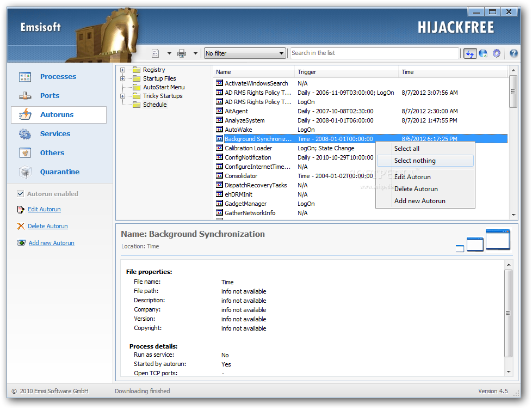532x409 pixels.
Task: Click the details pane scroll down arrow
Action: click(x=509, y=372)
